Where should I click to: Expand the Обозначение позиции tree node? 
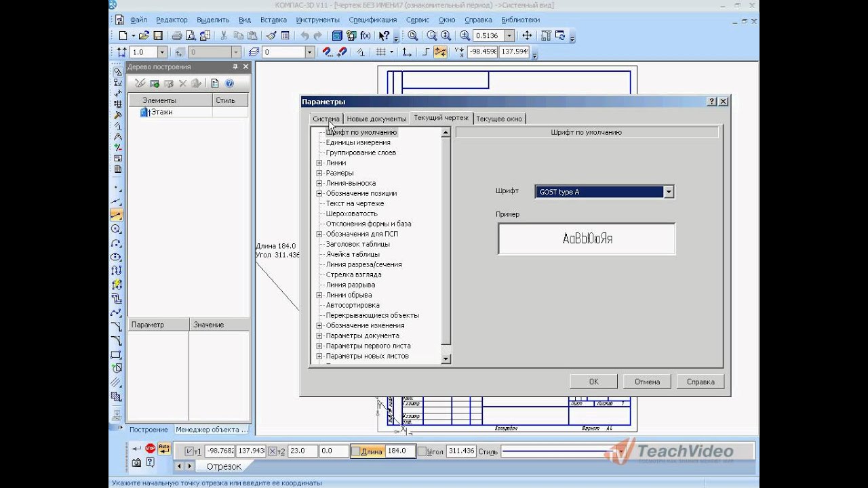319,193
